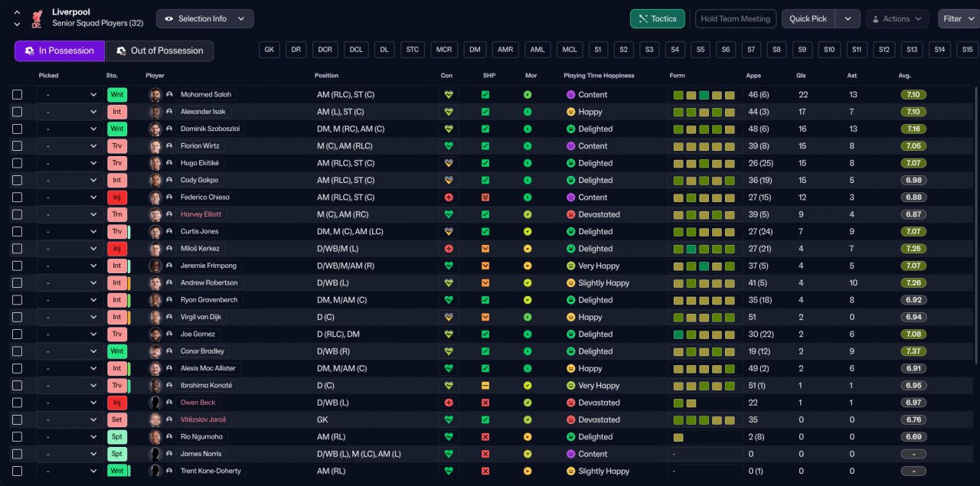Click Alexander Isak's green morale icon
The width and height of the screenshot is (980, 486).
(528, 112)
